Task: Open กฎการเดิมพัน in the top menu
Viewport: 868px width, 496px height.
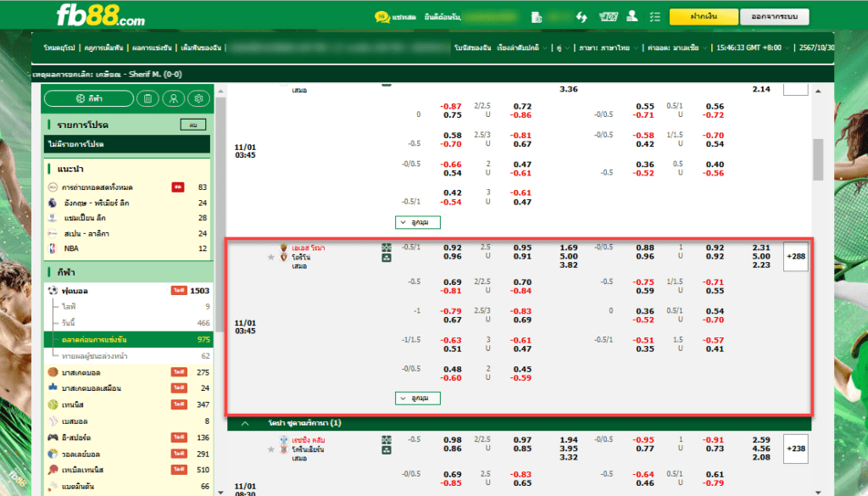Action: point(103,48)
